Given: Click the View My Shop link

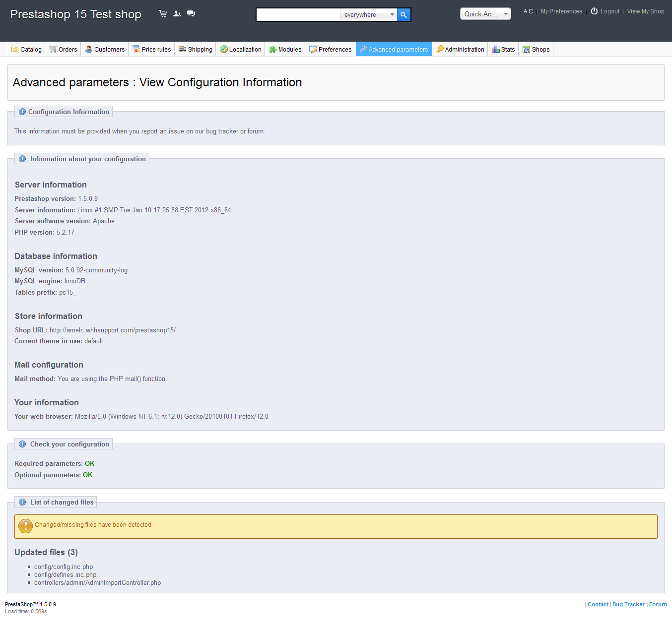Looking at the screenshot, I should tap(645, 11).
